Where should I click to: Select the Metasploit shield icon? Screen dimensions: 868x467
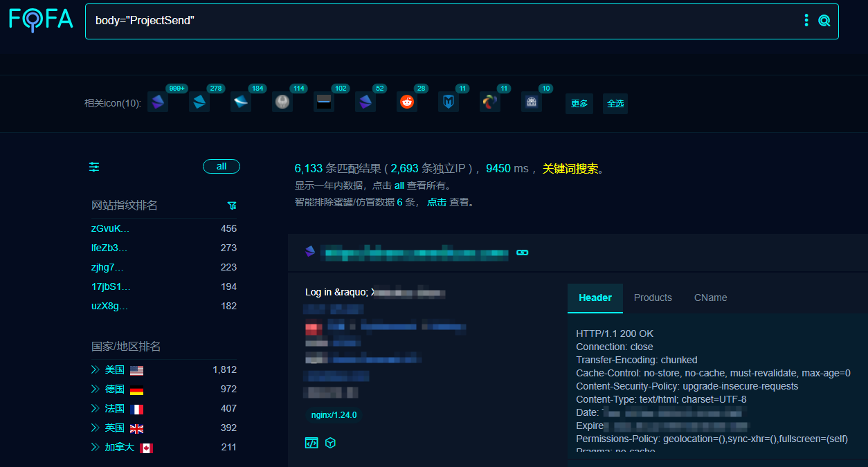(x=449, y=102)
